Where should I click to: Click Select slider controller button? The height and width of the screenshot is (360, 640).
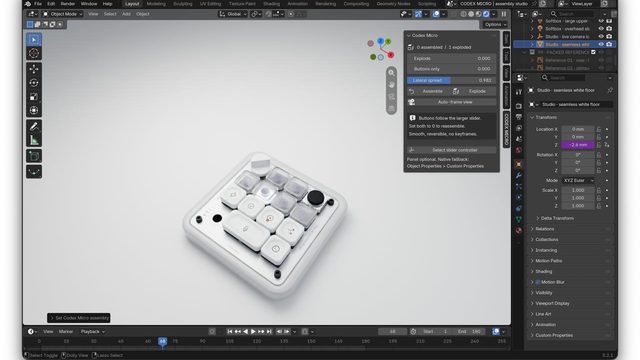pos(452,150)
